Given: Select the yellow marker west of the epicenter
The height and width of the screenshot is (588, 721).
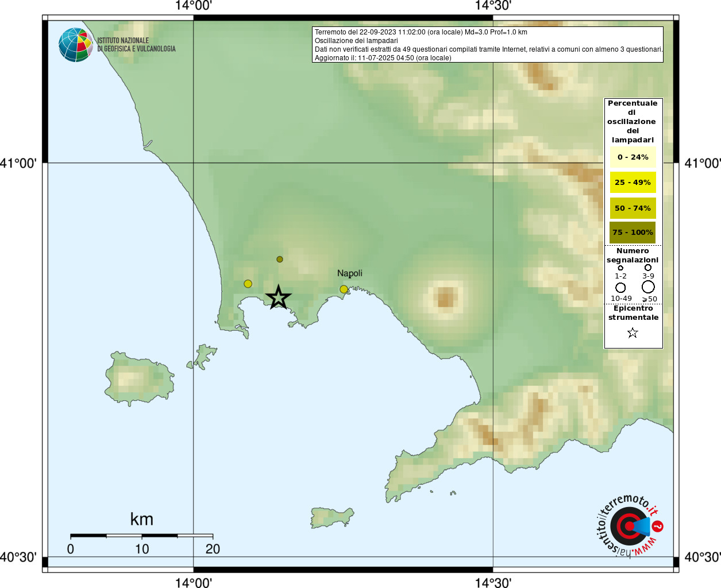Looking at the screenshot, I should [248, 284].
